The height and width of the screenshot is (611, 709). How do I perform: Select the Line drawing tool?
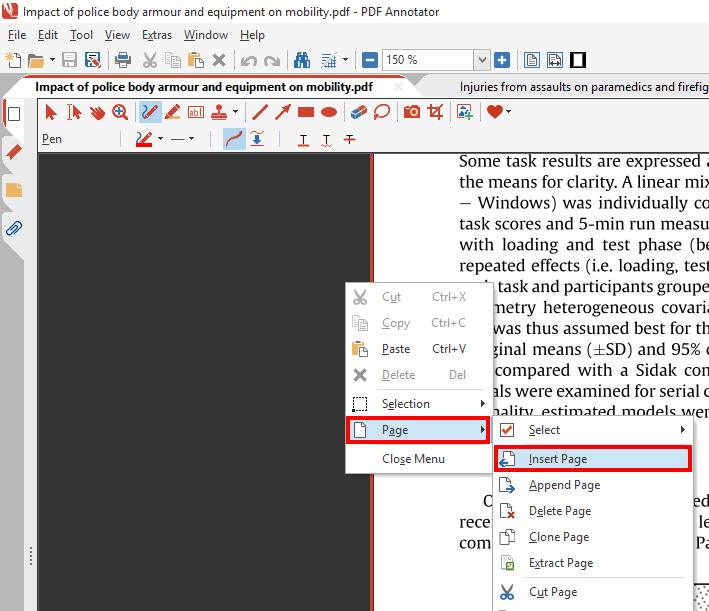pyautogui.click(x=260, y=112)
